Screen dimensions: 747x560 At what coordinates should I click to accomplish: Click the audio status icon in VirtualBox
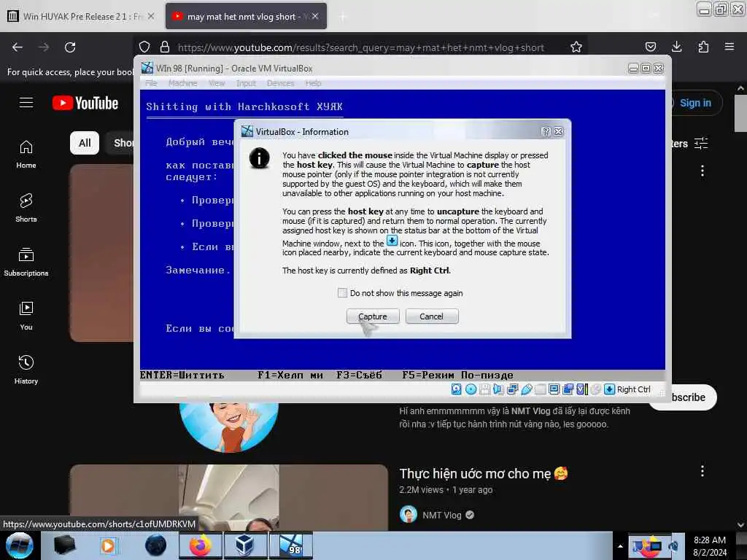pyautogui.click(x=498, y=389)
